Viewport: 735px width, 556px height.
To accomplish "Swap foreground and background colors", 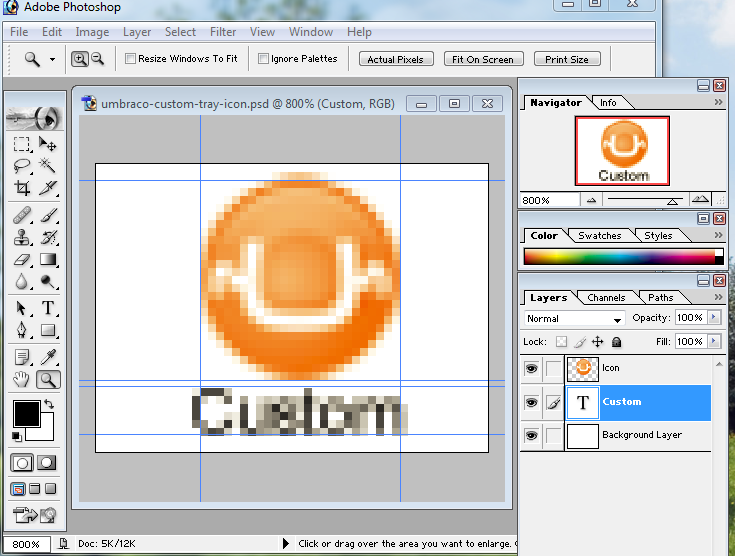I will (x=49, y=404).
